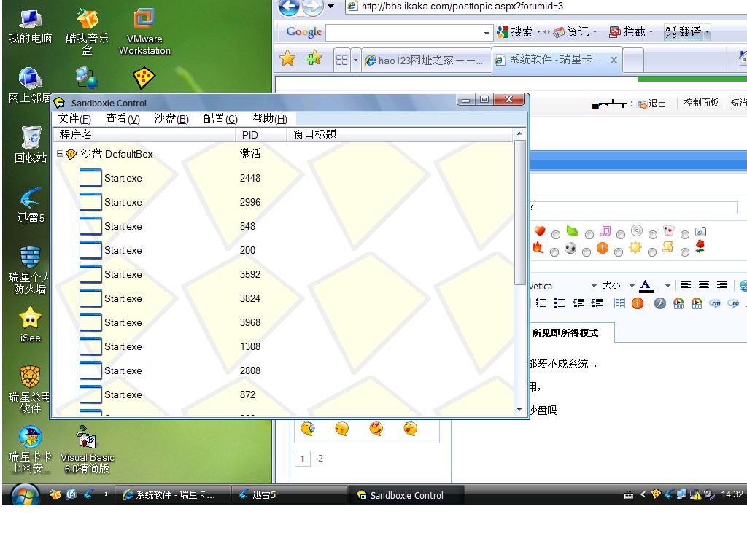Expand the 翻译 translate dropdown in Google toolbar
The width and height of the screenshot is (747, 560).
coord(708,32)
